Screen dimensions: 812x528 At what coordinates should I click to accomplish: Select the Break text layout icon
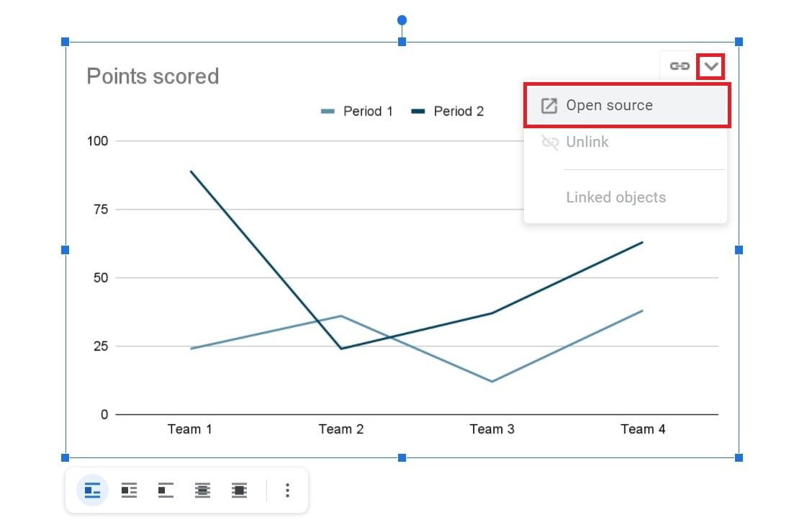(x=166, y=491)
